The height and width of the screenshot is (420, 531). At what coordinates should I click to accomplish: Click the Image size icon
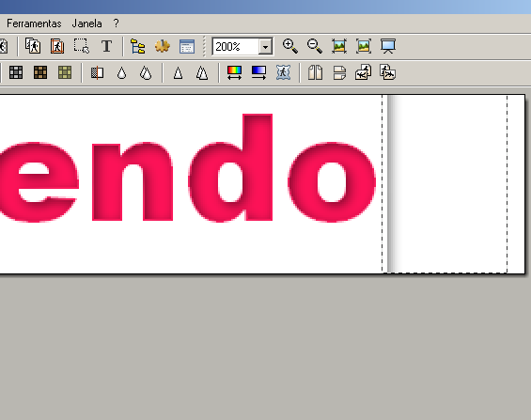(x=33, y=46)
